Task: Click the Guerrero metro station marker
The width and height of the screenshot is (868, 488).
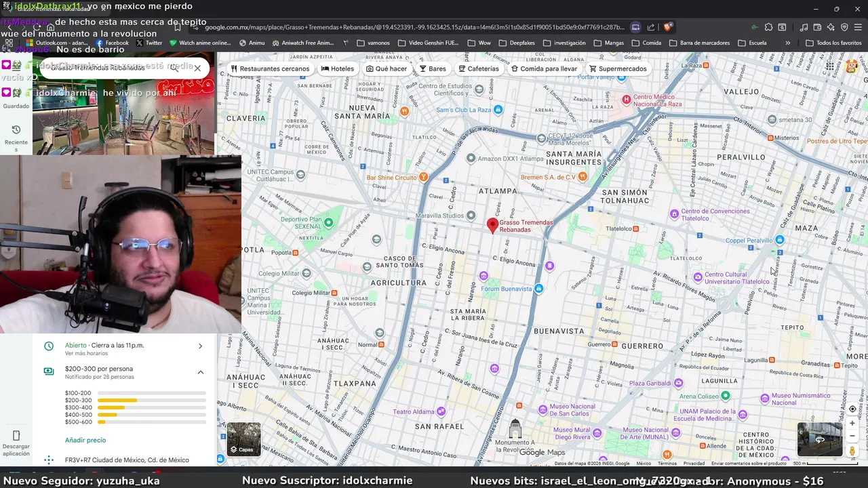Action: (614, 344)
